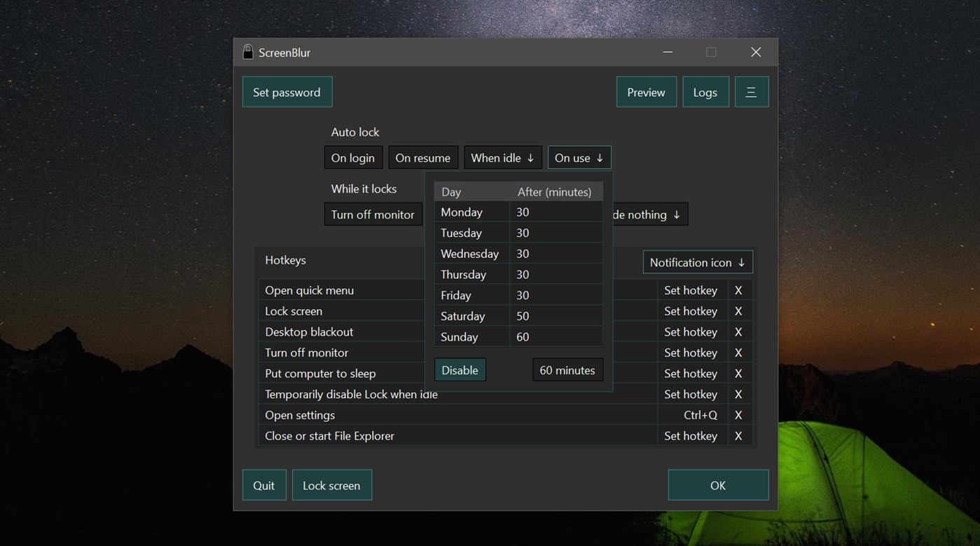Collapse the On use dropdown
The width and height of the screenshot is (980, 546).
click(579, 157)
